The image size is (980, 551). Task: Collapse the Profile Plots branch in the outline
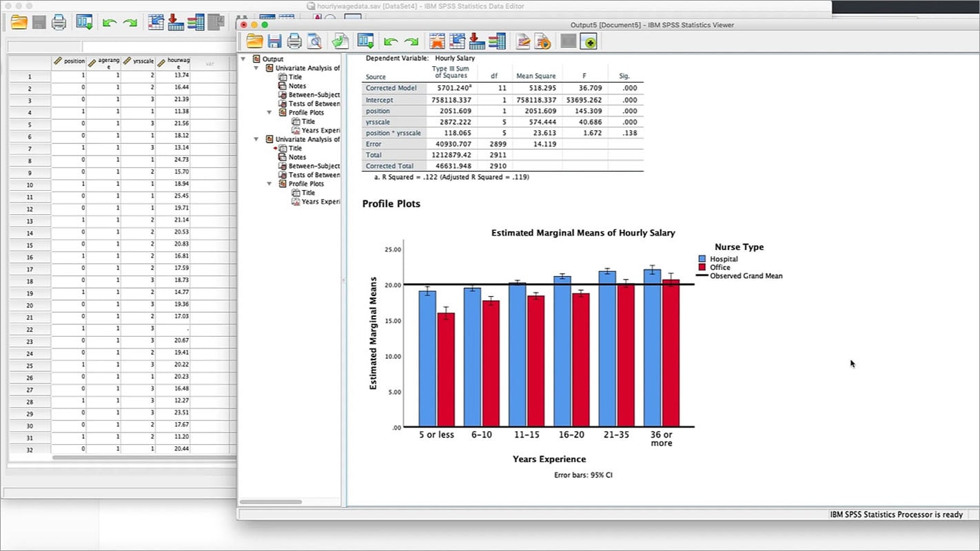pyautogui.click(x=269, y=112)
